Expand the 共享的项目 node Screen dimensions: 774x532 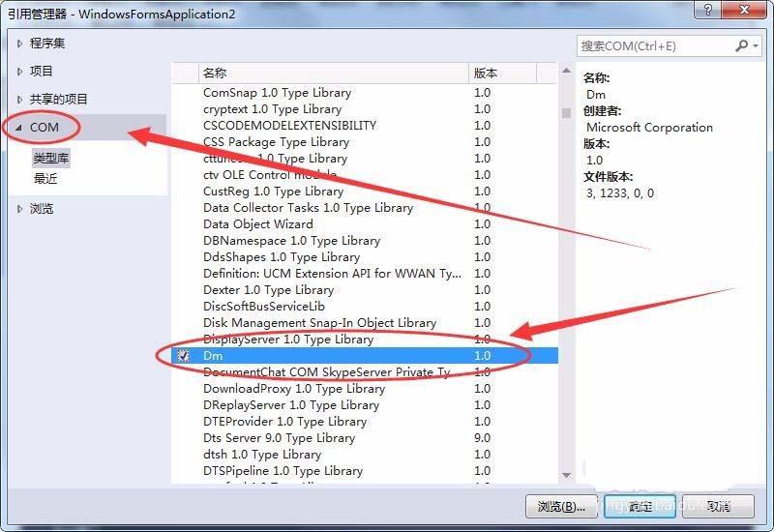click(19, 100)
